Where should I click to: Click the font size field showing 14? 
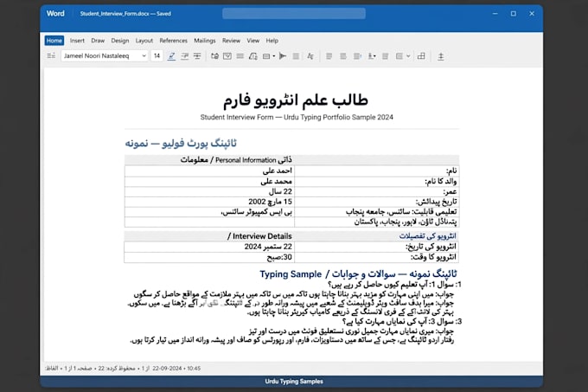[x=157, y=56]
